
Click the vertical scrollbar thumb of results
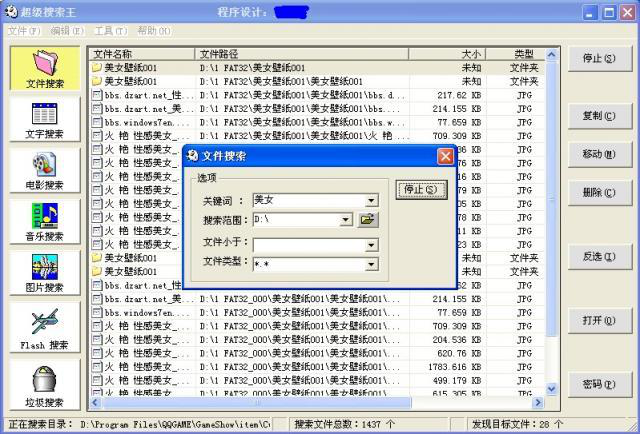(551, 198)
